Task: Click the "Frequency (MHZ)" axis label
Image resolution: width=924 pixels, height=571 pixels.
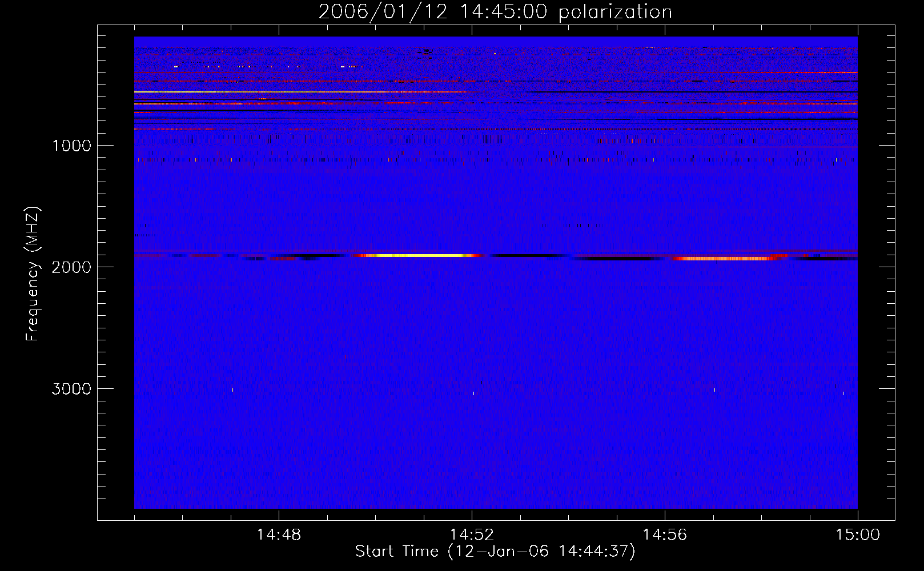Action: pos(33,274)
